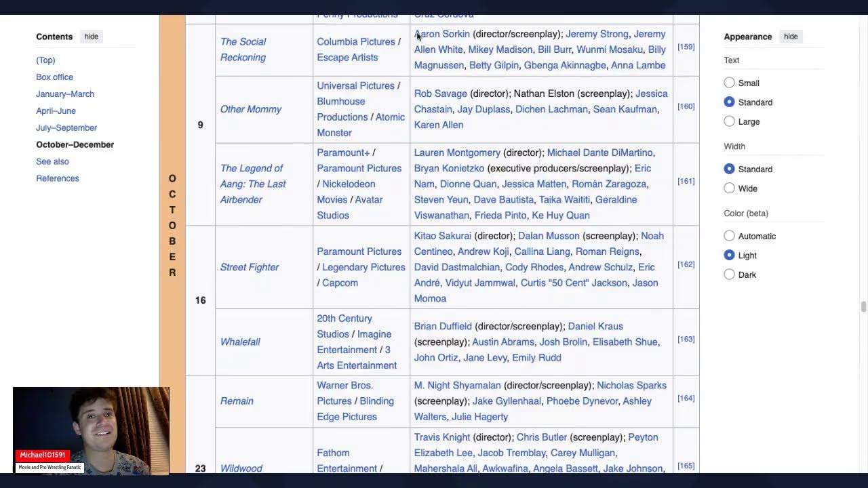This screenshot has width=868, height=488.
Task: Go to April–June section
Action: pos(56,111)
